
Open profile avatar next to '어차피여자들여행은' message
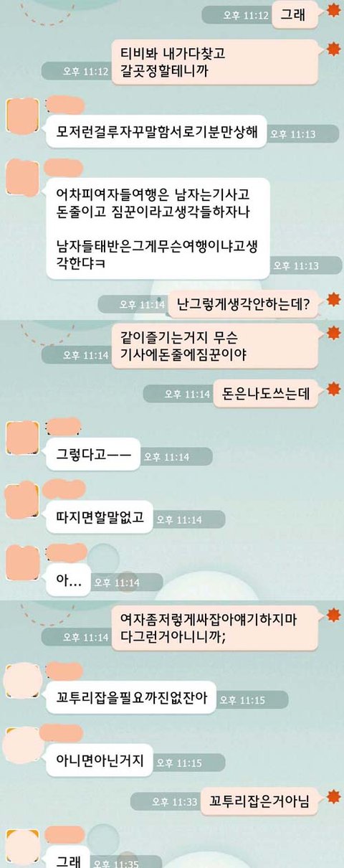(22, 177)
